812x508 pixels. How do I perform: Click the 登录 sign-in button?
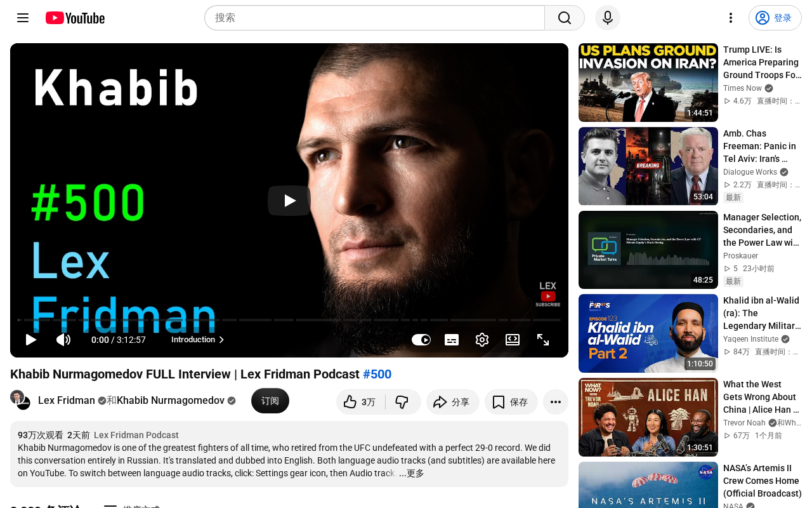pos(775,18)
